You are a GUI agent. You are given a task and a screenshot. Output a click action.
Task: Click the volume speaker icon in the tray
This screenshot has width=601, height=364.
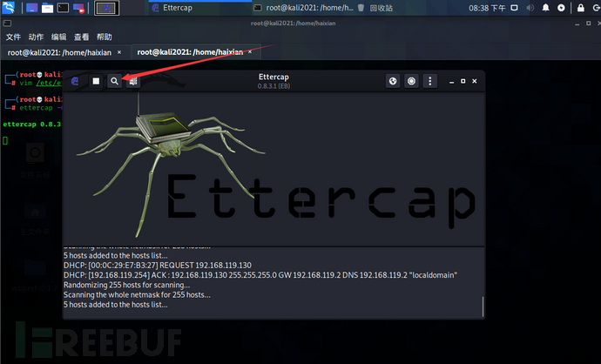pyautogui.click(x=530, y=8)
